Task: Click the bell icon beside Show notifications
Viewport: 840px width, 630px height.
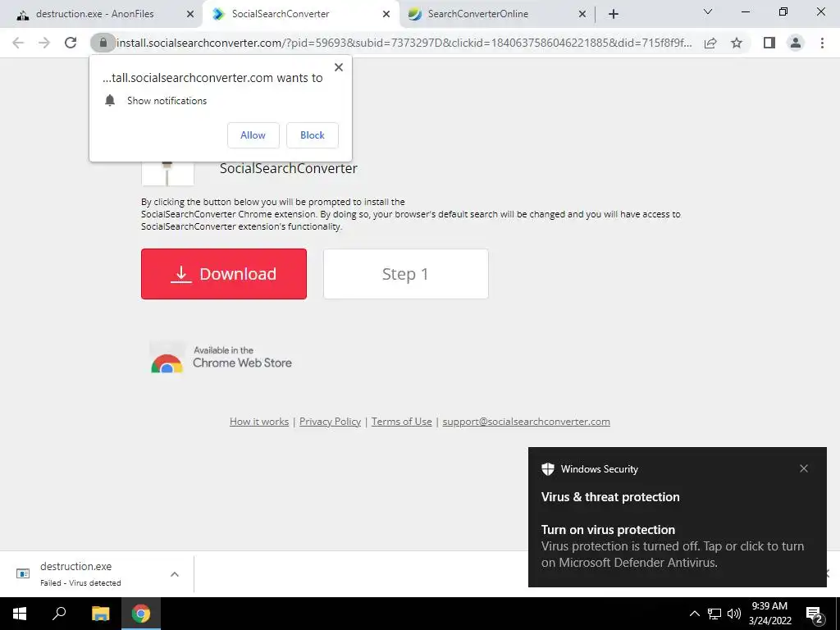Action: pyautogui.click(x=110, y=101)
